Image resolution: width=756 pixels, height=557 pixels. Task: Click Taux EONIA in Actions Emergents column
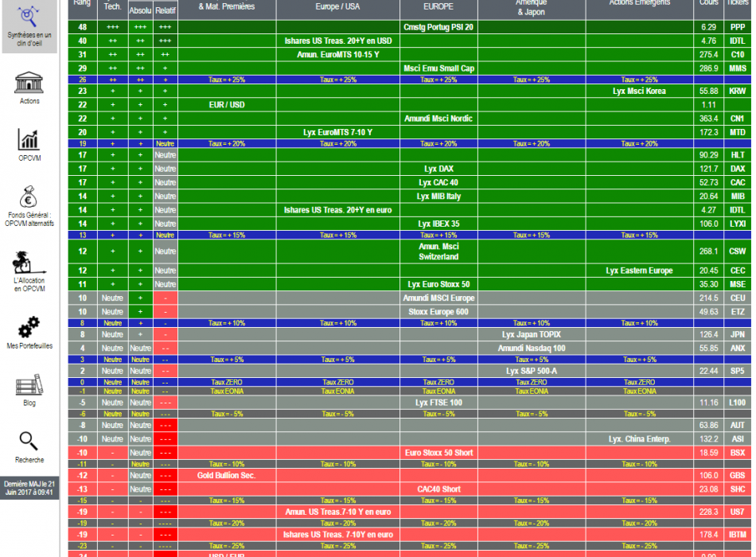click(x=639, y=391)
